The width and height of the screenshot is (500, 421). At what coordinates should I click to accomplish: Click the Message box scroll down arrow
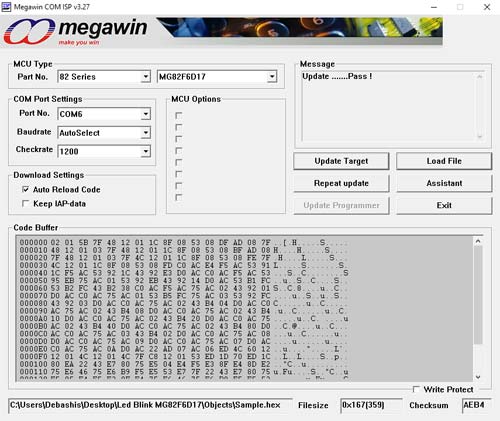point(480,136)
